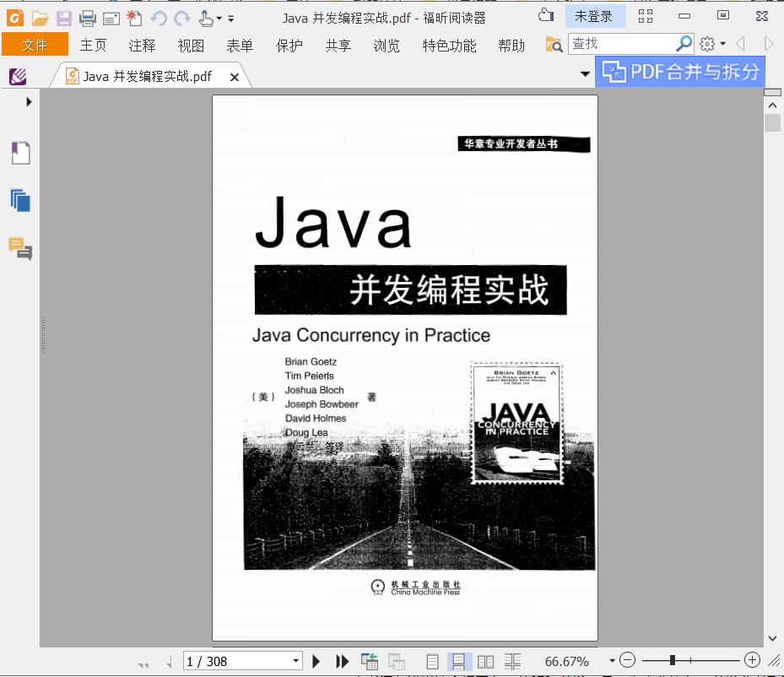Click the PDF合并与拆分 banner button
Image resolution: width=784 pixels, height=677 pixels.
pos(680,72)
